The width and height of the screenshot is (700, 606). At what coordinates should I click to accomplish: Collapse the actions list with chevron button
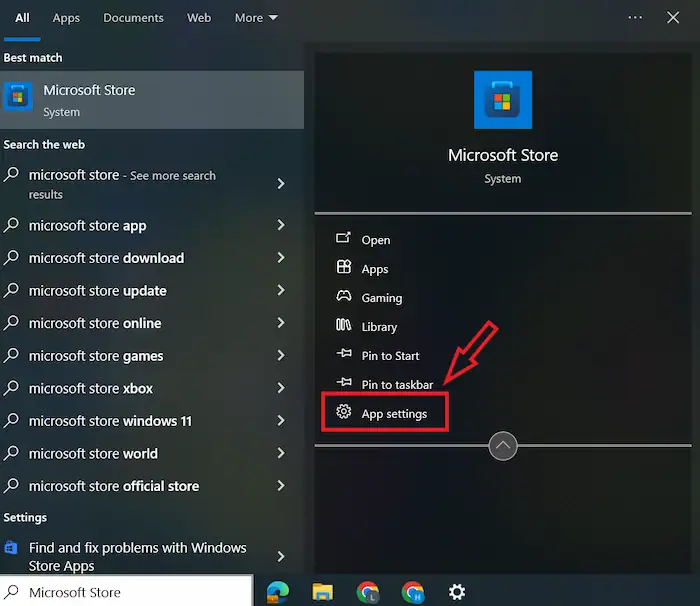(503, 446)
